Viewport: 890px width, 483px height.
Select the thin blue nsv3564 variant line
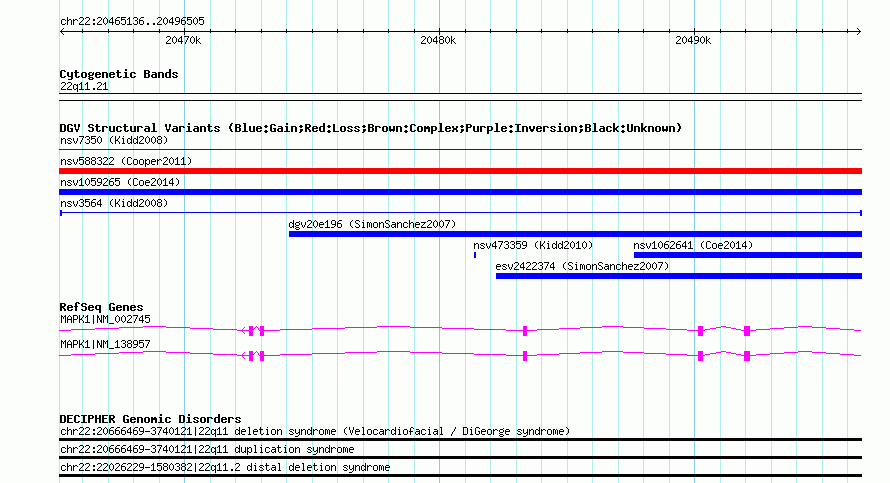(460, 213)
